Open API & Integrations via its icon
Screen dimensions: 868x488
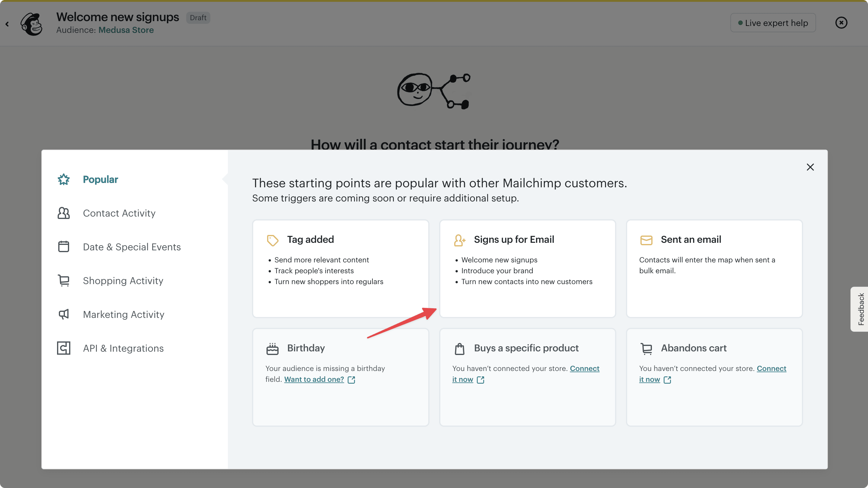click(x=64, y=348)
